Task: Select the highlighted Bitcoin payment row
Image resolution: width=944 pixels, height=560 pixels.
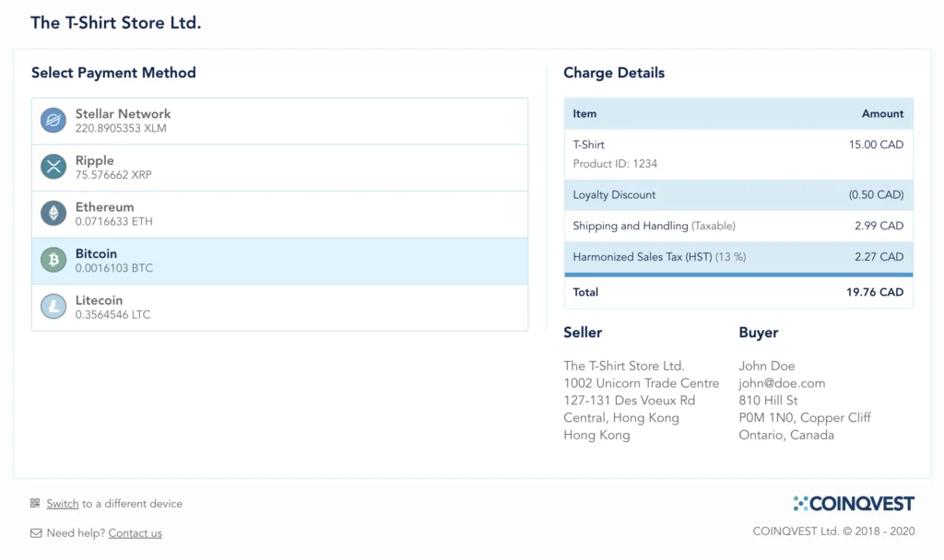Action: [x=280, y=261]
